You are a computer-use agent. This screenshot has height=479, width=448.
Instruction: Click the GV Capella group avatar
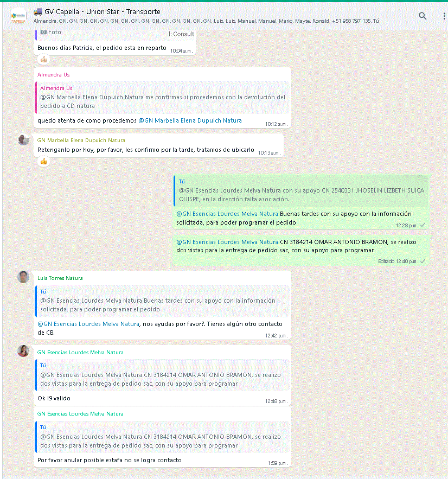click(x=18, y=16)
